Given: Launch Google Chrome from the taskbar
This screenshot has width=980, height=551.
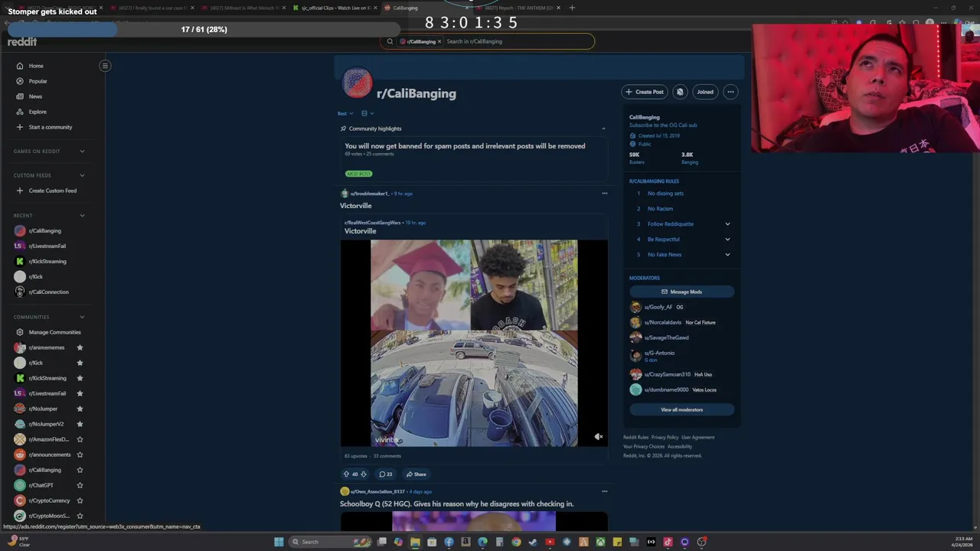Looking at the screenshot, I should click(516, 542).
